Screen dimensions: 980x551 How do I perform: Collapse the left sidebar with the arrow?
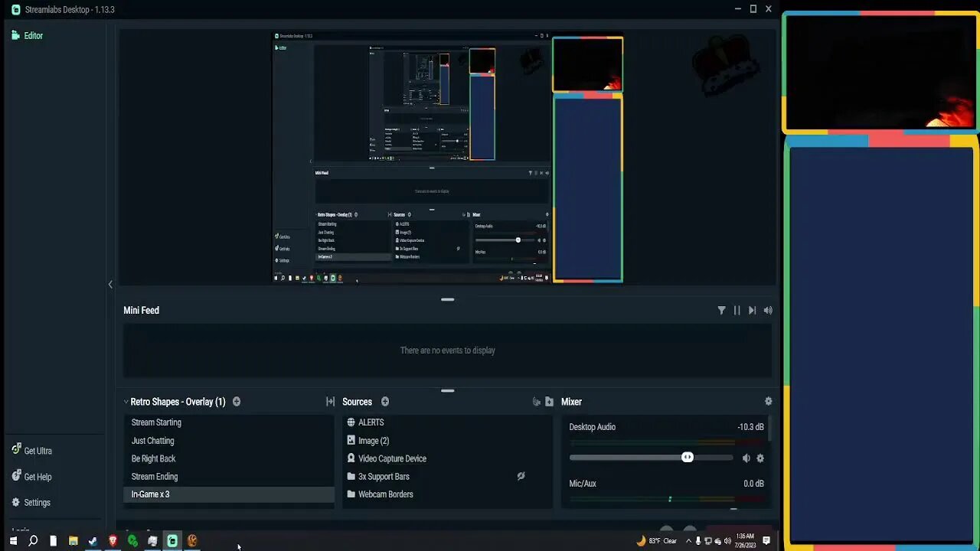(x=110, y=285)
